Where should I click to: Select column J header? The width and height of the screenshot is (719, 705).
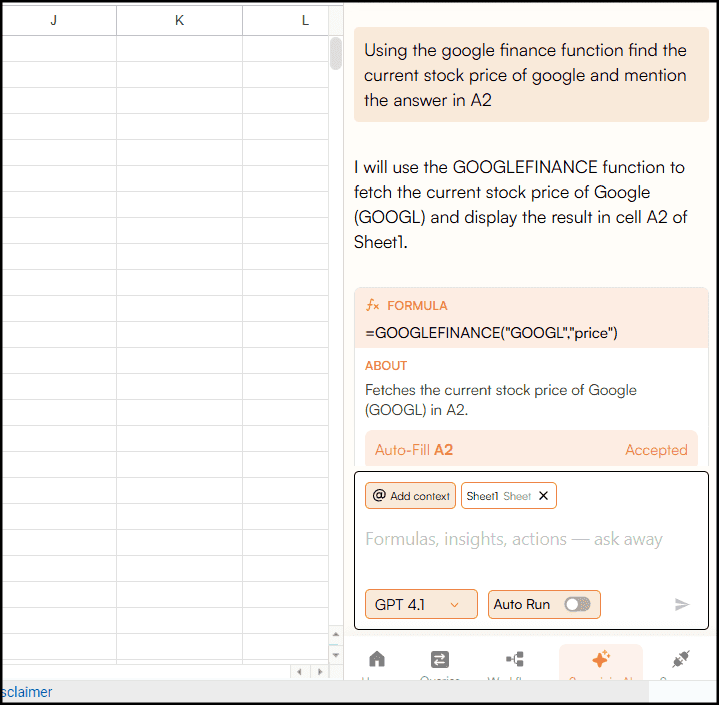(54, 20)
